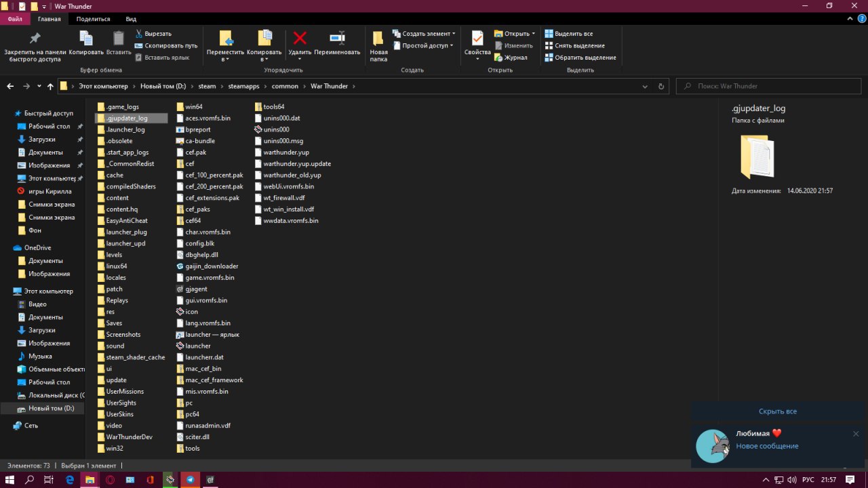Screen dimensions: 868x488
Task: Open the recent locations dropdown arrow
Action: (x=39, y=86)
